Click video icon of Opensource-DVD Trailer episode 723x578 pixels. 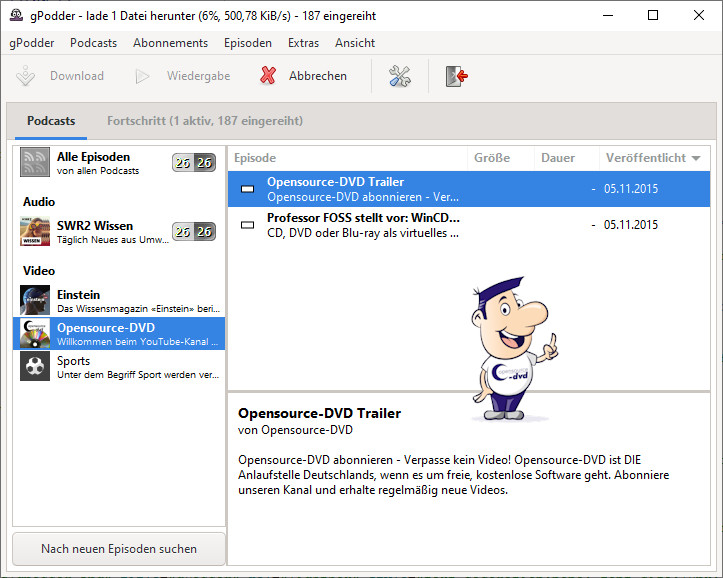pyautogui.click(x=248, y=189)
